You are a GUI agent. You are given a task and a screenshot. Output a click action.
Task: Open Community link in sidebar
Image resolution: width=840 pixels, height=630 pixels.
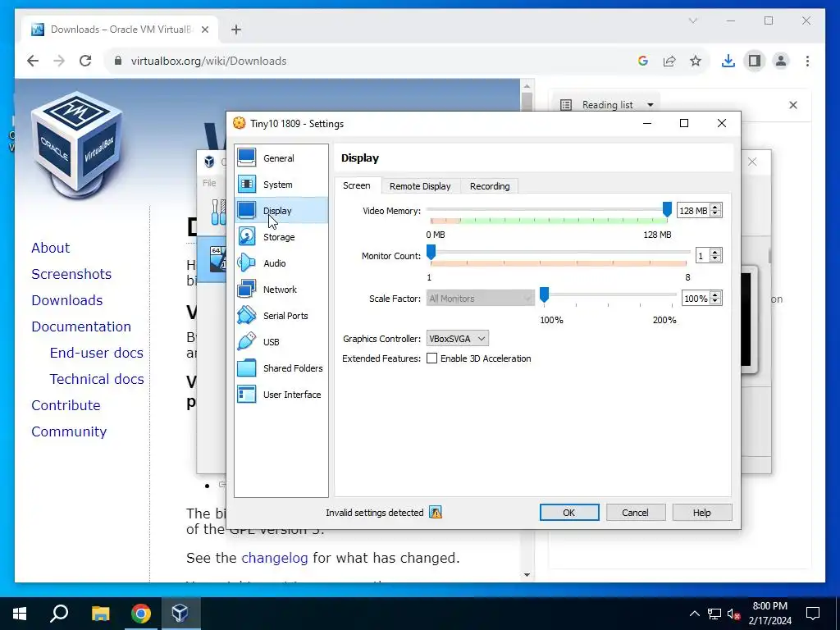click(x=69, y=431)
